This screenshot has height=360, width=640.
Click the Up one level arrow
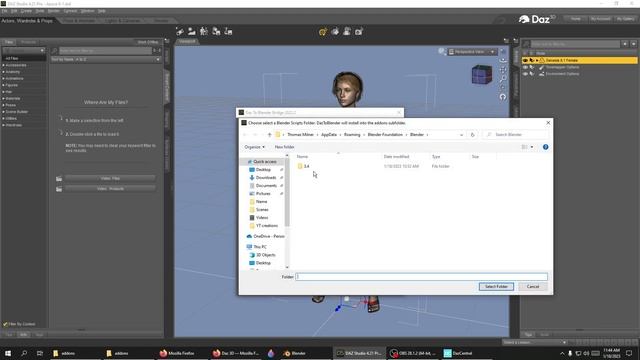coord(269,135)
